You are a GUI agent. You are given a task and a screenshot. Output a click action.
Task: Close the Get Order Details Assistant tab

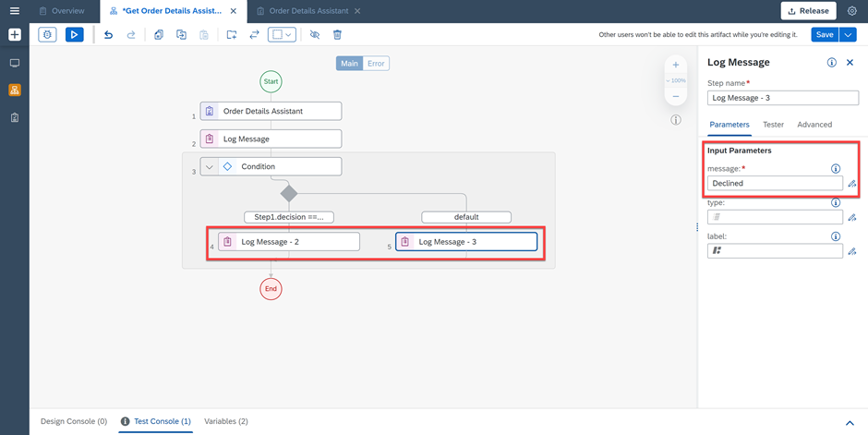[233, 11]
